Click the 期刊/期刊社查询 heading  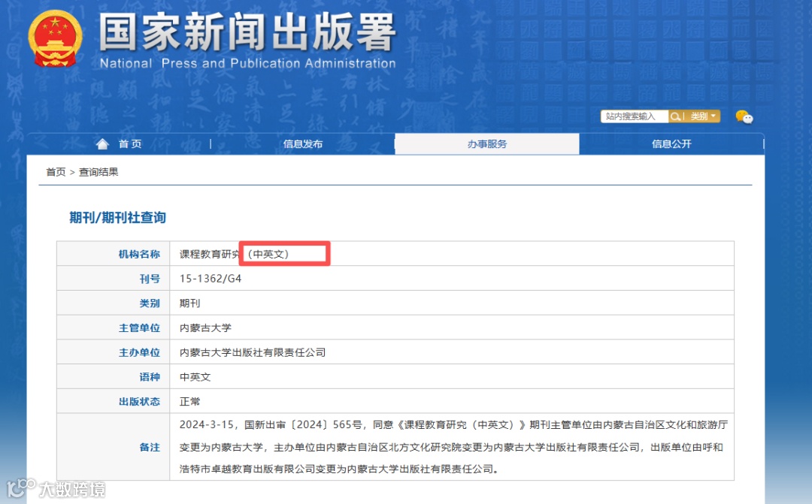(x=117, y=217)
